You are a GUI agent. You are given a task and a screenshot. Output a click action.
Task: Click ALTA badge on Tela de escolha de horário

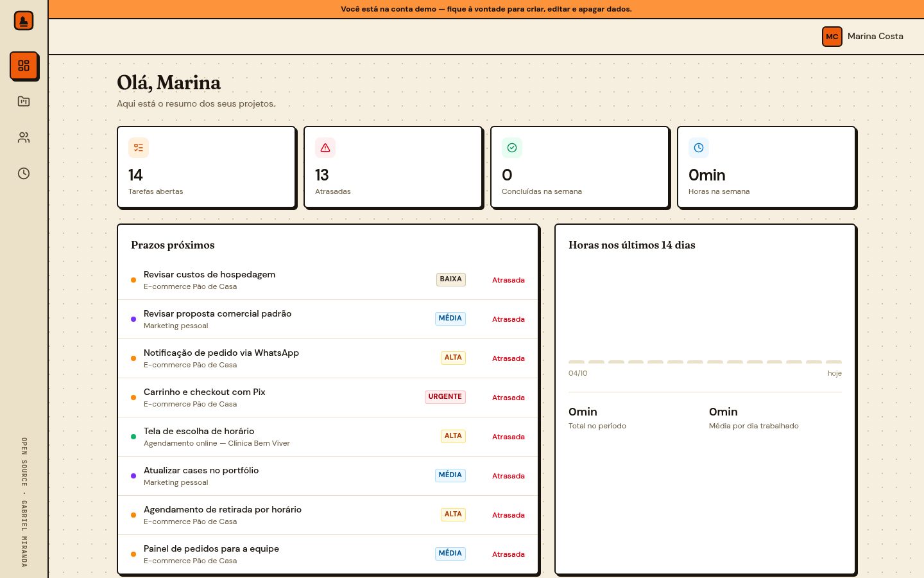[453, 436]
